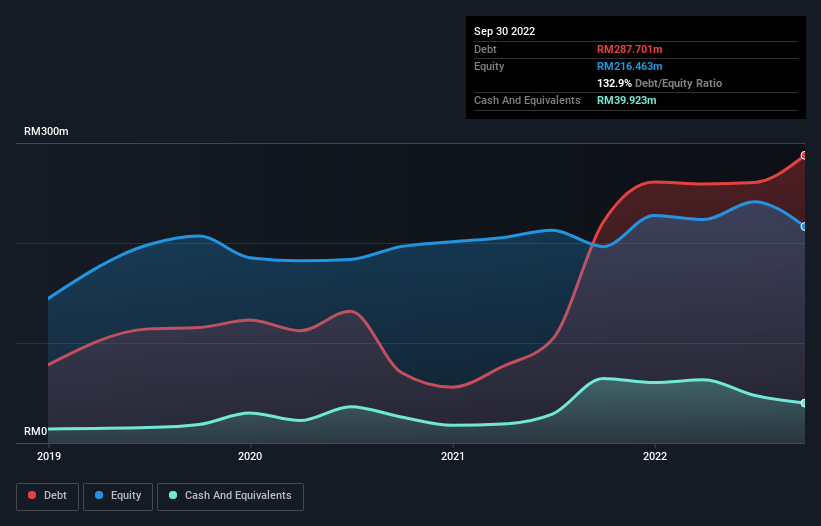Image resolution: width=821 pixels, height=526 pixels.
Task: Toggle the Debt legend button
Action: tap(47, 496)
